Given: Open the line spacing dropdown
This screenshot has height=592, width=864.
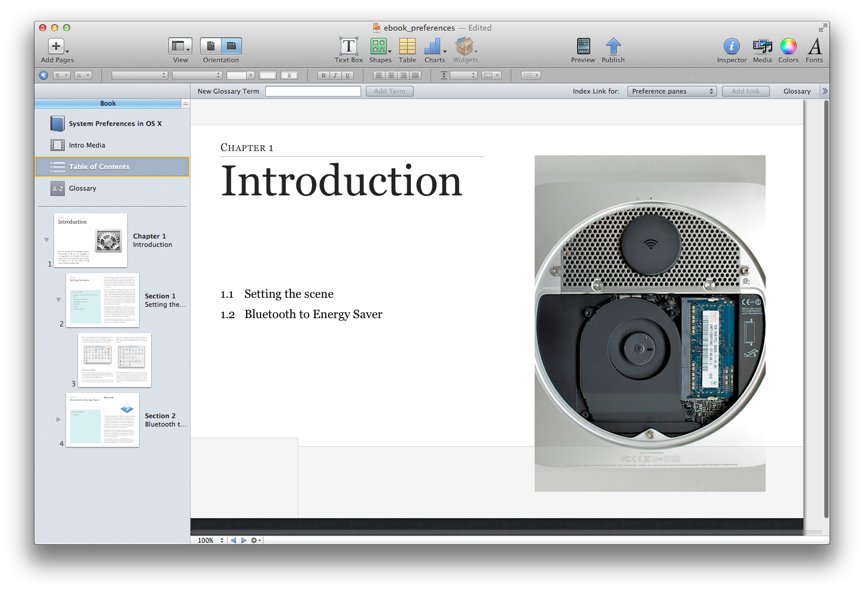Looking at the screenshot, I should coord(463,75).
